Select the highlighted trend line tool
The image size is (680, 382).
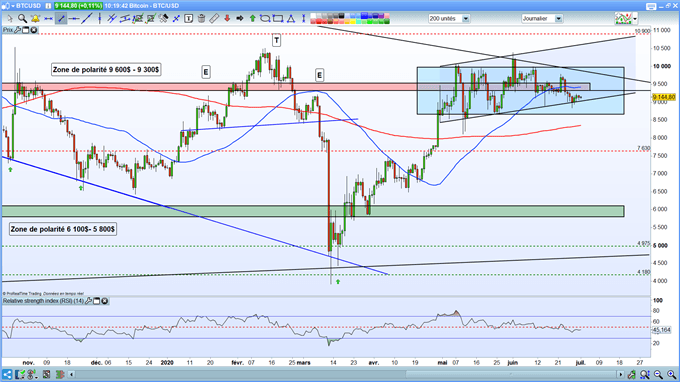[x=61, y=19]
